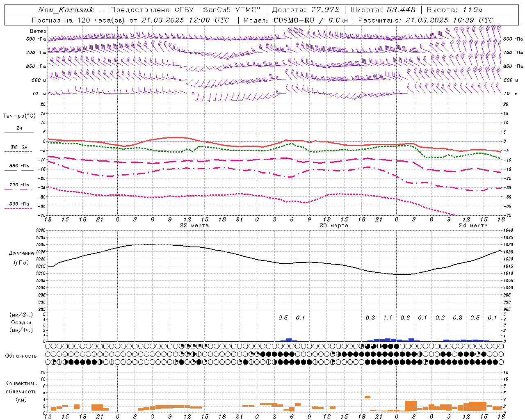Click the (гПа) pressure unit label
This screenshot has width=525, height=420.
pos(21,263)
